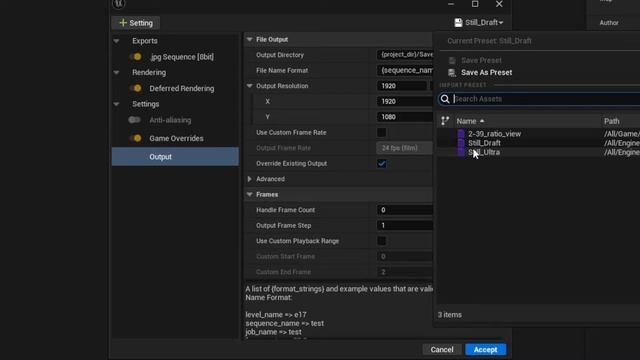Click the grayed Save Preset entry
Viewport: 640px width, 360px height.
pyautogui.click(x=481, y=60)
